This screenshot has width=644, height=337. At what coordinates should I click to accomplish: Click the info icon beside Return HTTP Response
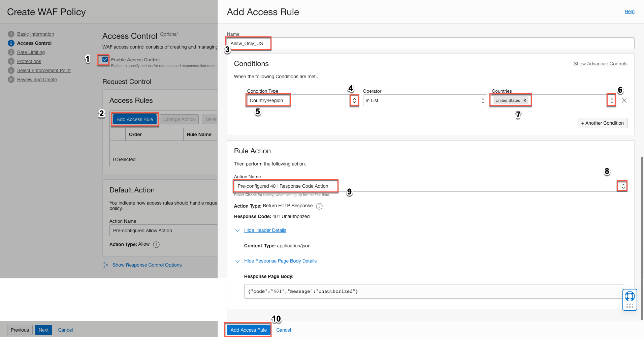tap(319, 206)
